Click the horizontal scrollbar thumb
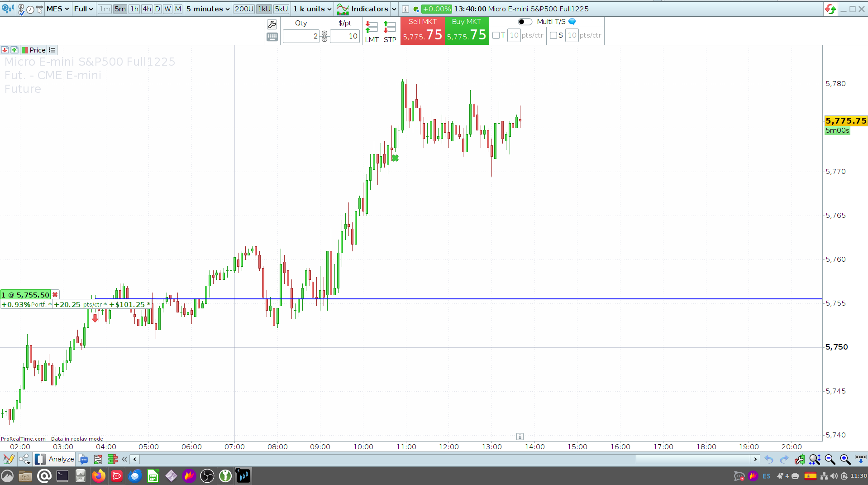 point(693,459)
